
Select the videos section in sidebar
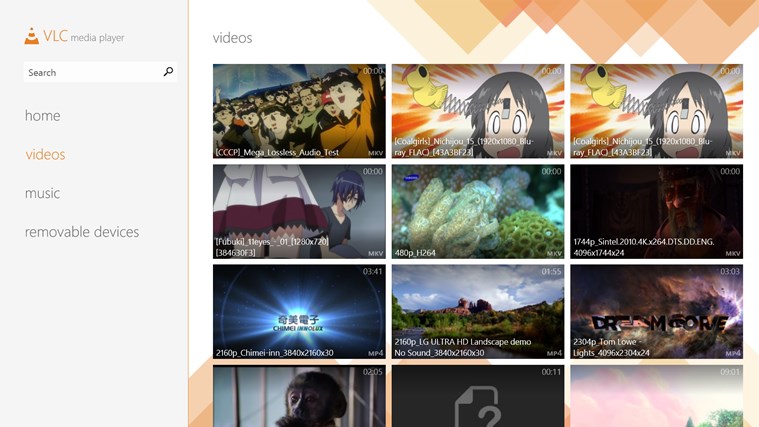tap(45, 154)
